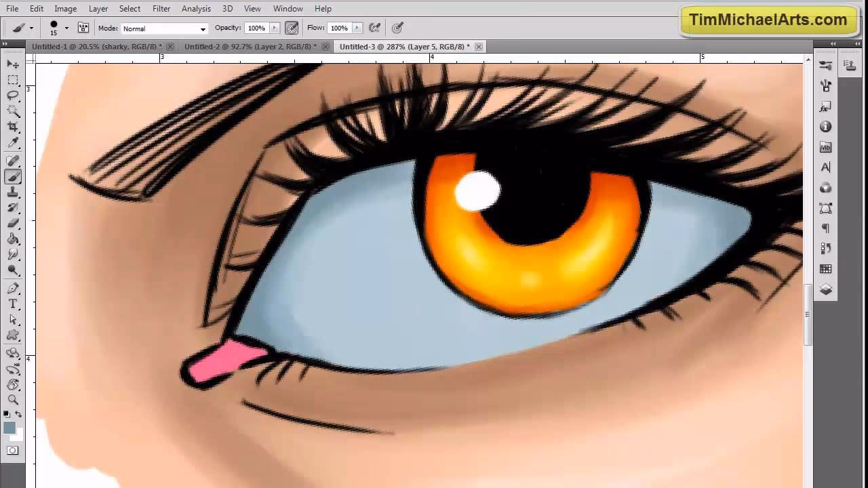
Task: Switch to the Untitled-2 document tab
Action: tap(250, 47)
